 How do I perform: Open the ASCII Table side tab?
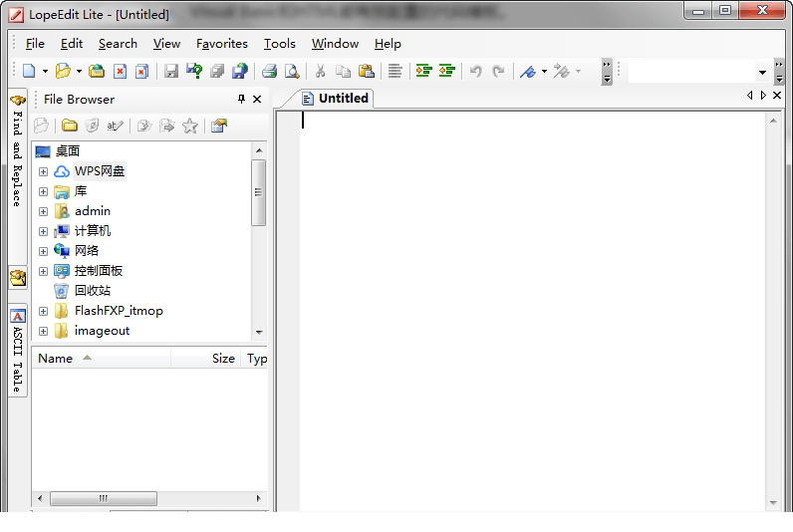click(x=18, y=350)
